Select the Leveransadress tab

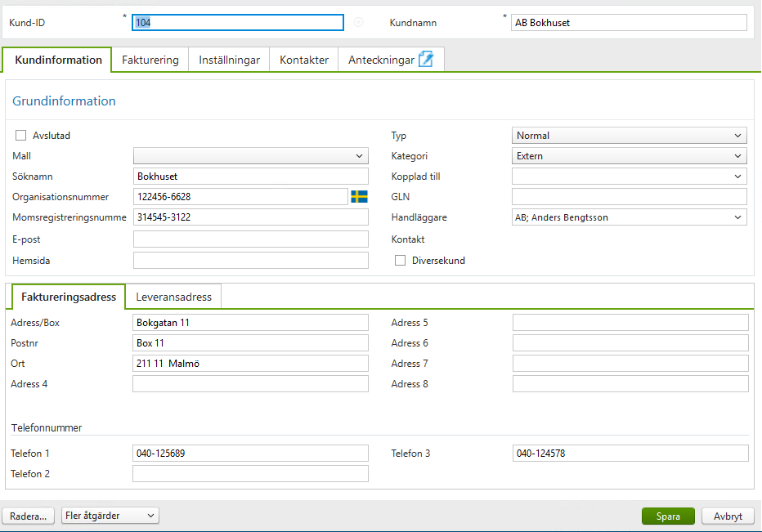pyautogui.click(x=173, y=297)
